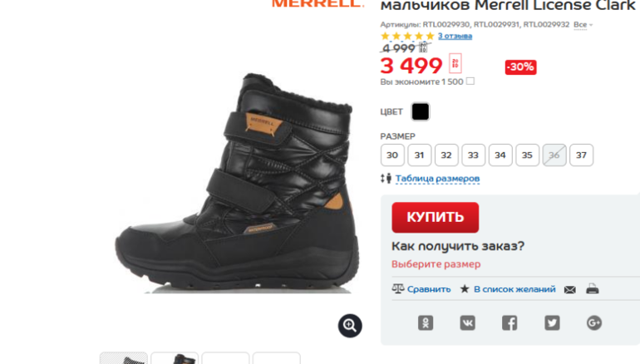
Task: Click the printer icon
Action: [x=593, y=289]
